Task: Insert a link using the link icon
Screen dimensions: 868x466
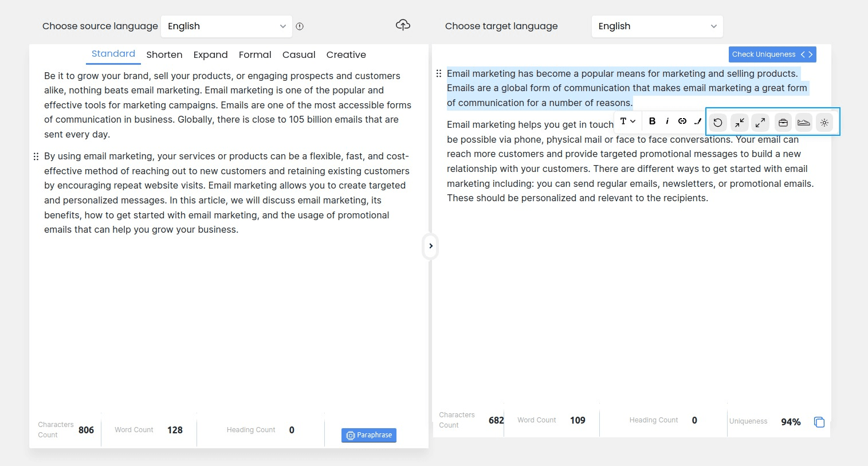Action: [682, 121]
